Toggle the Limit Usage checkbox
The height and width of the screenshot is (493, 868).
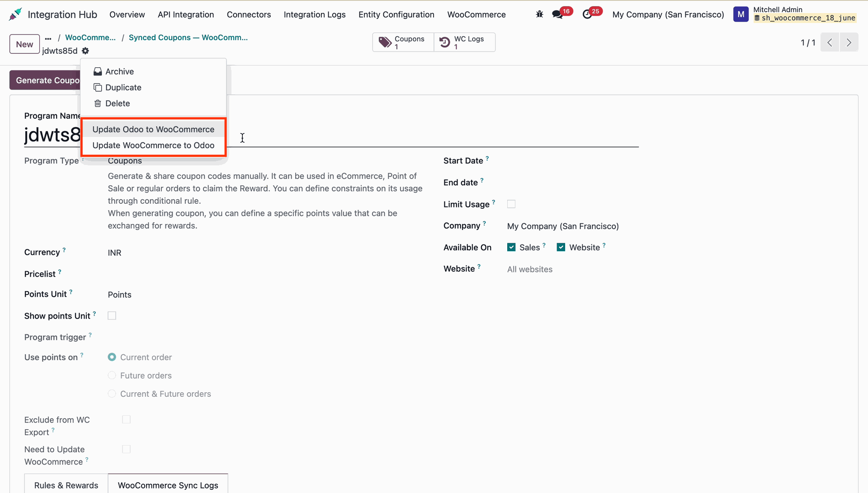(511, 204)
